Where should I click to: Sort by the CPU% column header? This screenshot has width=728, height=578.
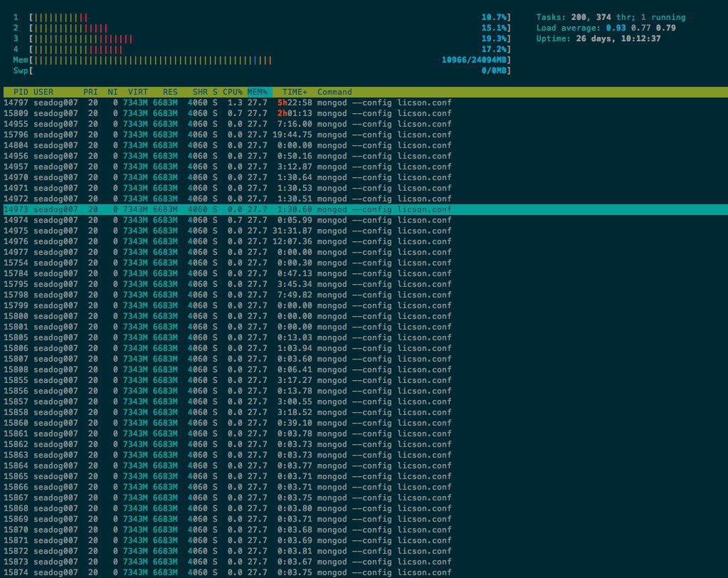point(233,92)
